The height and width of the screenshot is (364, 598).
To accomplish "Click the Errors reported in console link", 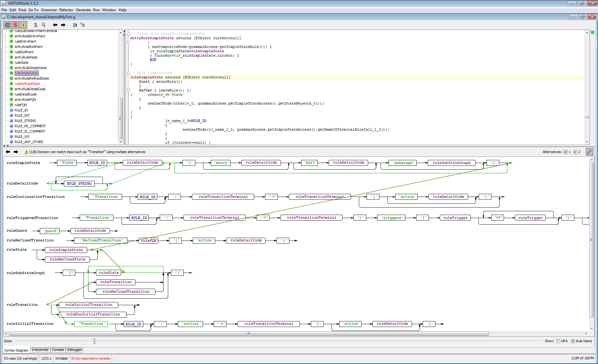I will (x=91, y=358).
